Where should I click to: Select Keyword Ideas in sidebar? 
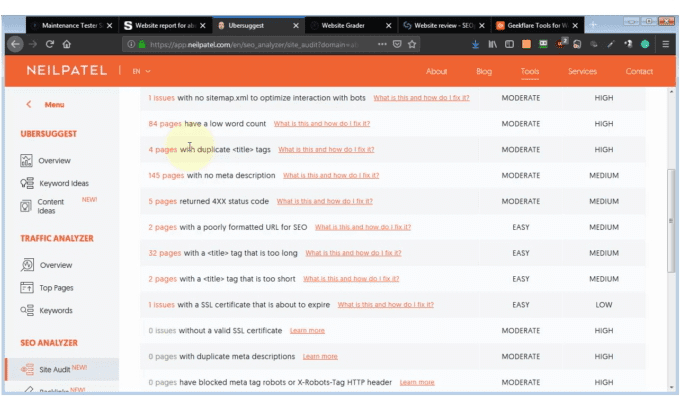(x=64, y=183)
